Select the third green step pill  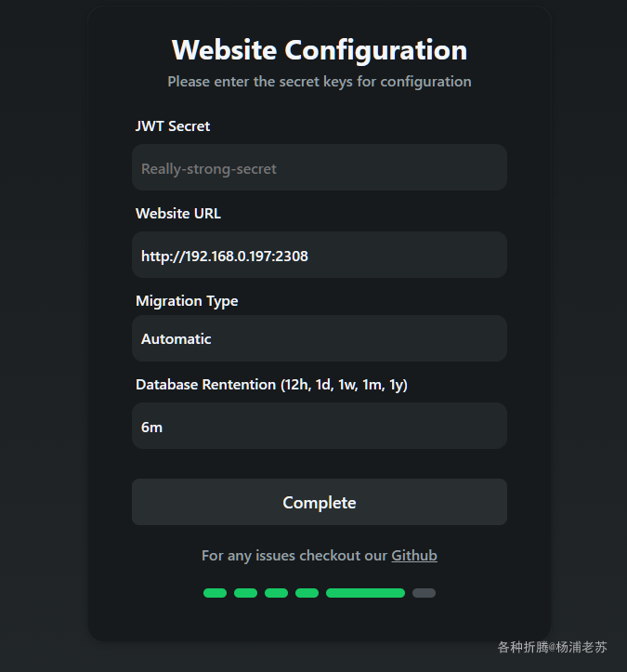276,593
